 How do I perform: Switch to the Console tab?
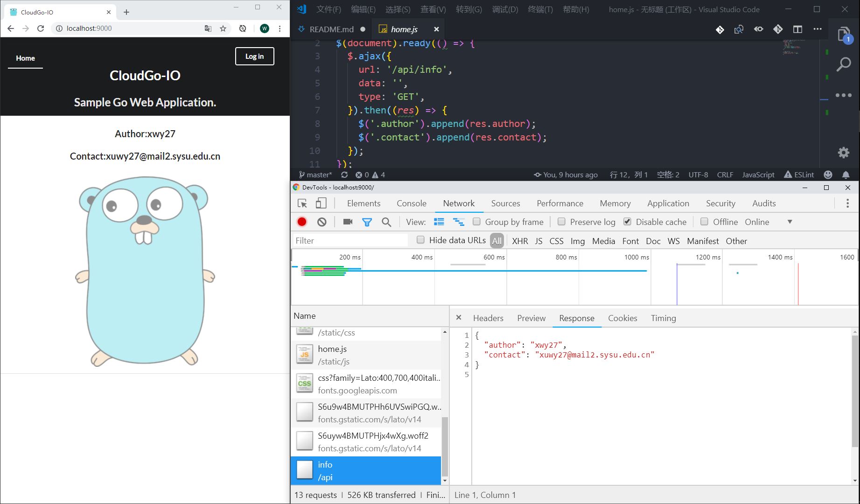(x=412, y=203)
